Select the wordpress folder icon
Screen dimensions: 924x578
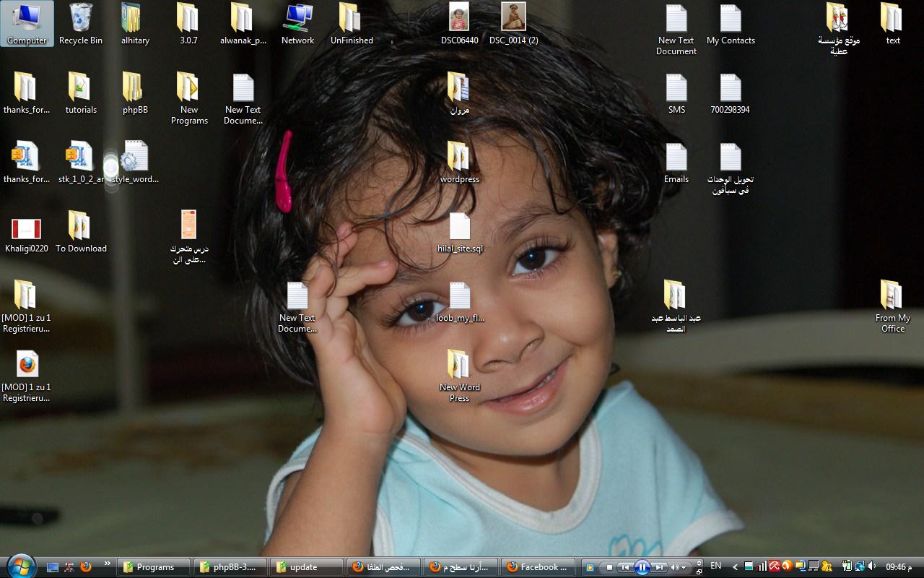click(459, 162)
